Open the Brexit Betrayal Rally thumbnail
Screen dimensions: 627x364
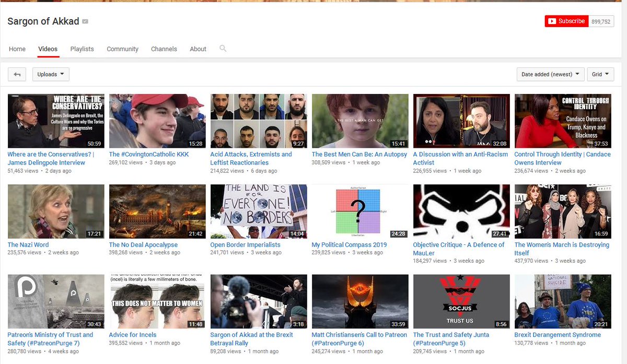pos(259,302)
